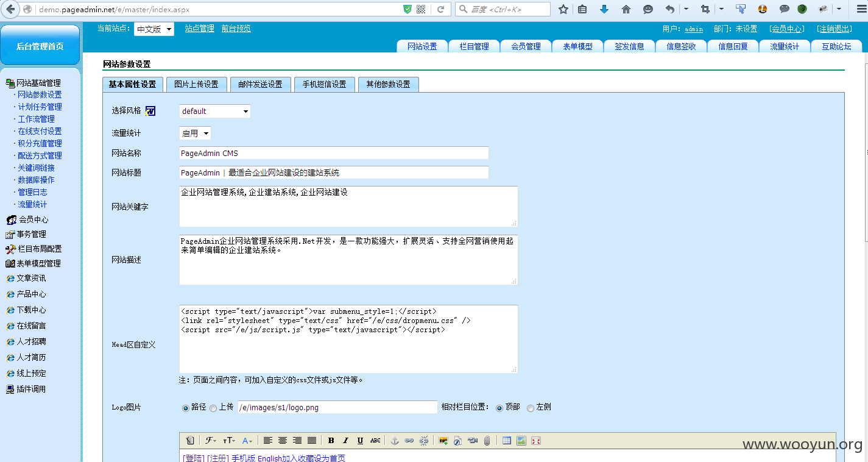Viewport: 868px width, 462px height.
Task: Open the editor font color picker
Action: pyautogui.click(x=247, y=441)
